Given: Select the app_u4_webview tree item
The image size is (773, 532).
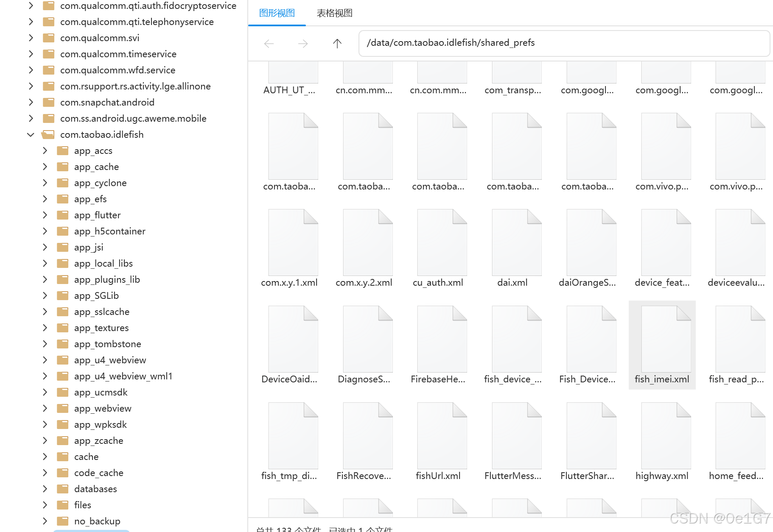Looking at the screenshot, I should pyautogui.click(x=110, y=360).
